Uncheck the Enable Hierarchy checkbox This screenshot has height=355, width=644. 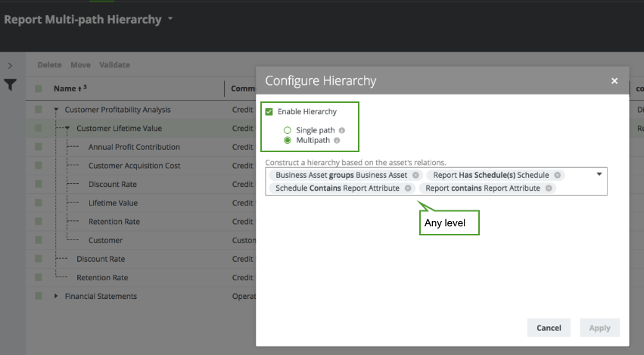[x=269, y=111]
